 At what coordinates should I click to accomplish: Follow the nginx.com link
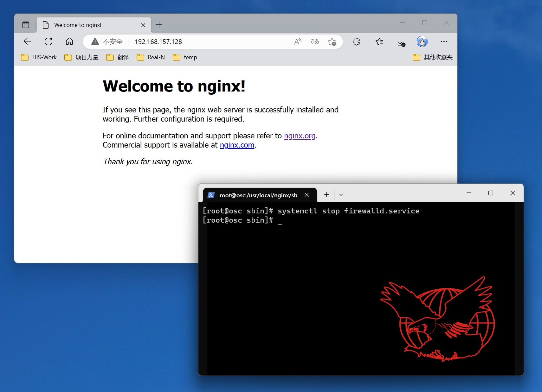237,145
